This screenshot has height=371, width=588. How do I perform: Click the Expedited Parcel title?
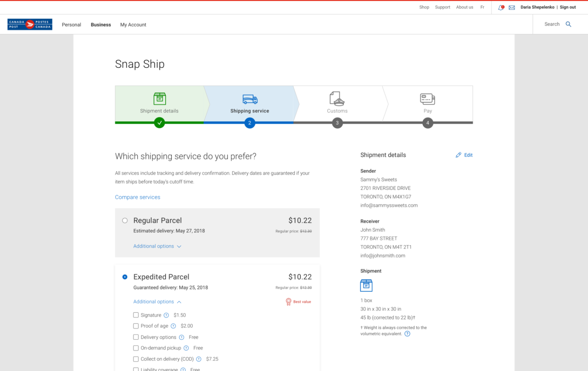(161, 277)
